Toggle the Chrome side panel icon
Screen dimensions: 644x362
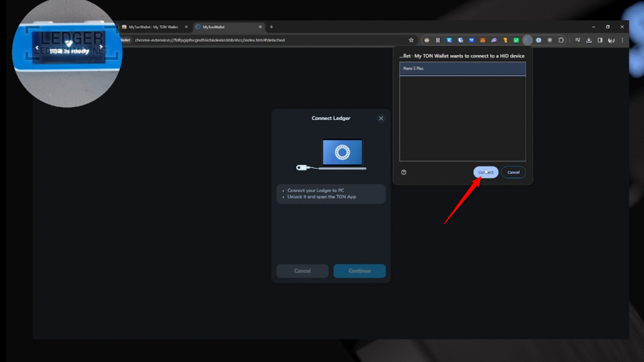(600, 40)
